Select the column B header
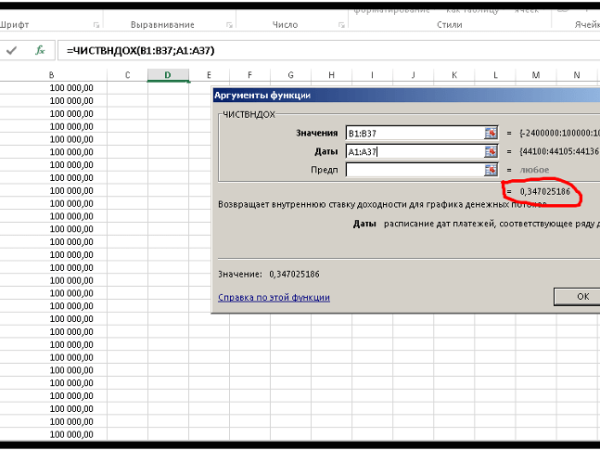 (x=52, y=75)
